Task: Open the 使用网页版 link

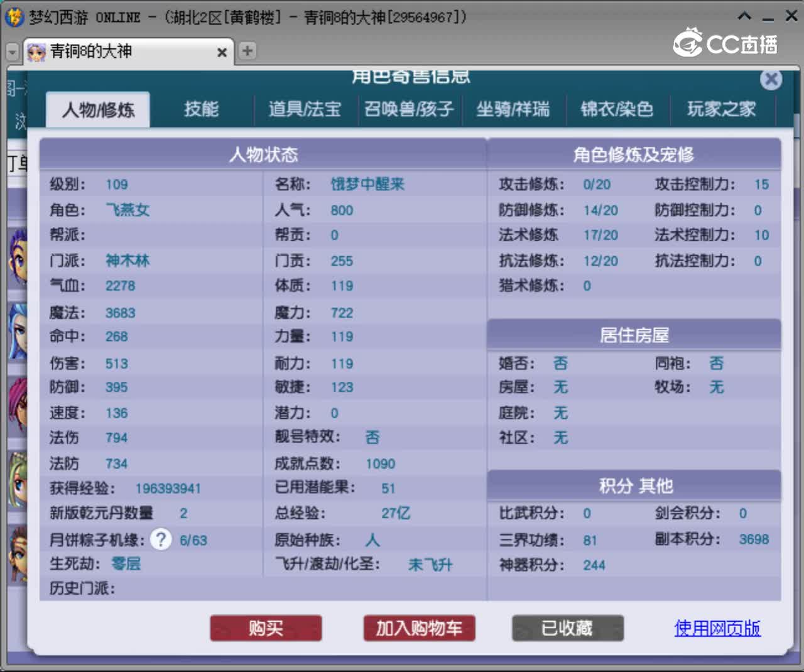Action: [x=717, y=628]
